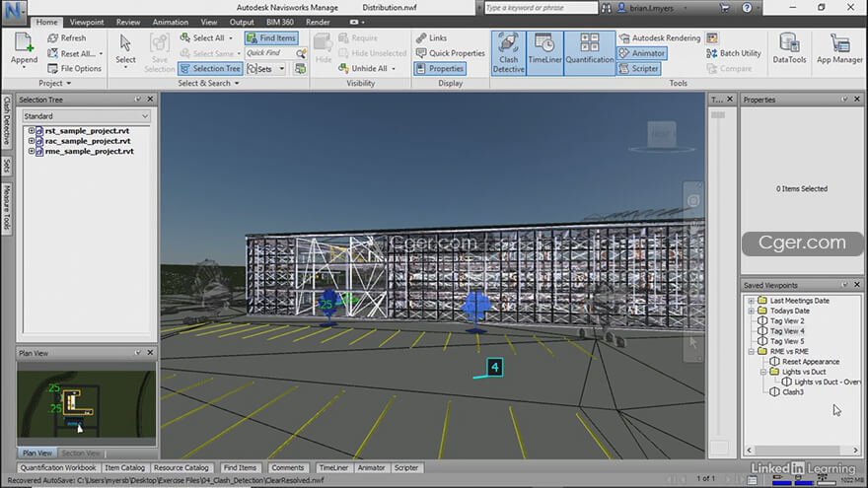The height and width of the screenshot is (488, 868).
Task: Open the help question mark icon
Action: (747, 8)
